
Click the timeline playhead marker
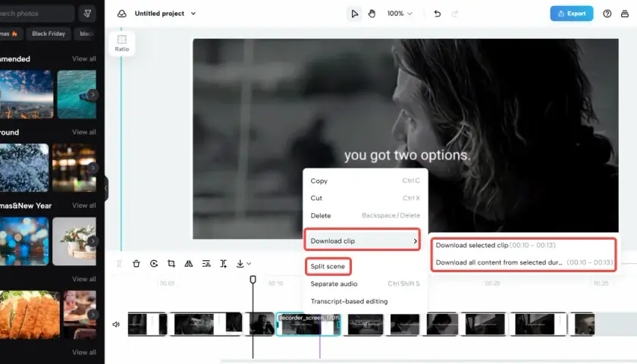253,280
